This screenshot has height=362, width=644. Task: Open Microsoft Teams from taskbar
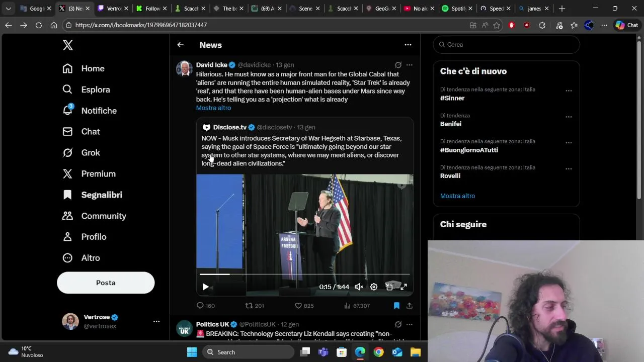pos(323,352)
